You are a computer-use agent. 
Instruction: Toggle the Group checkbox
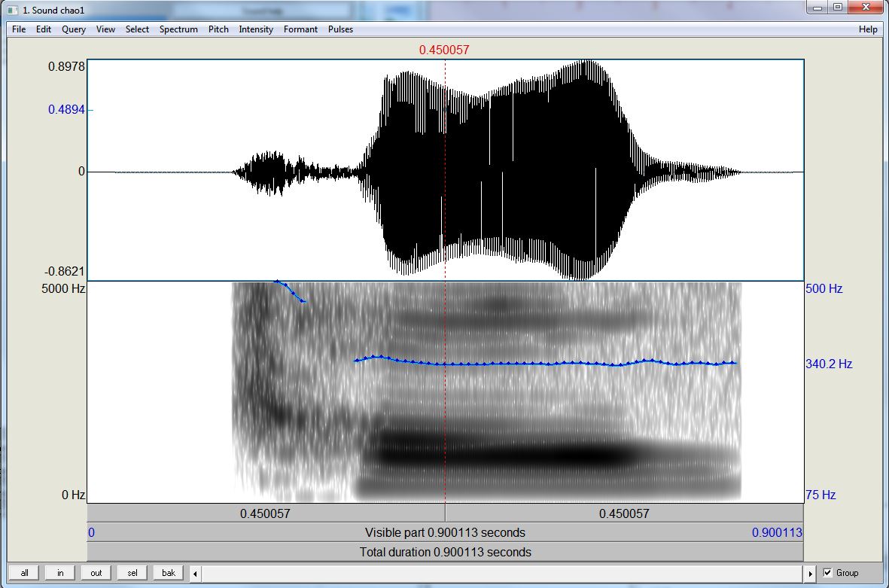tap(827, 573)
